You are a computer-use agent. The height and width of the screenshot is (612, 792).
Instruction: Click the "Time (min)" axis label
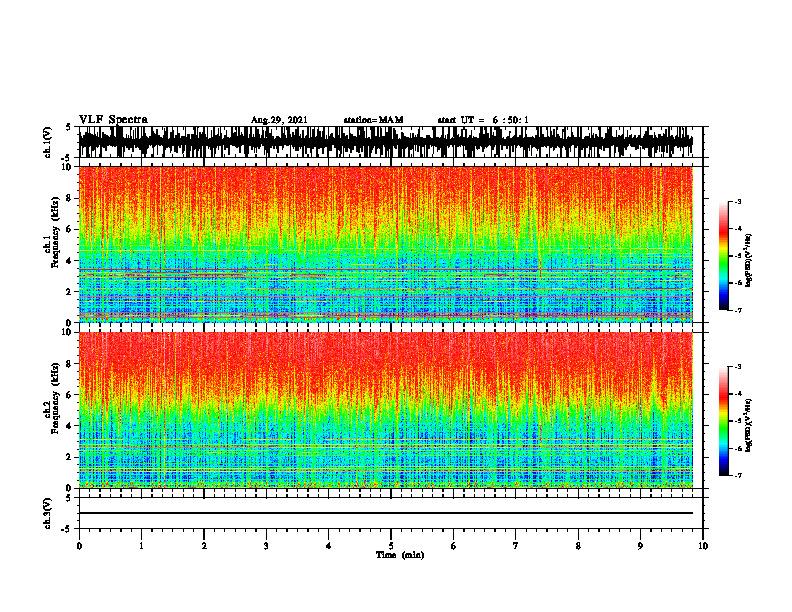tap(400, 555)
